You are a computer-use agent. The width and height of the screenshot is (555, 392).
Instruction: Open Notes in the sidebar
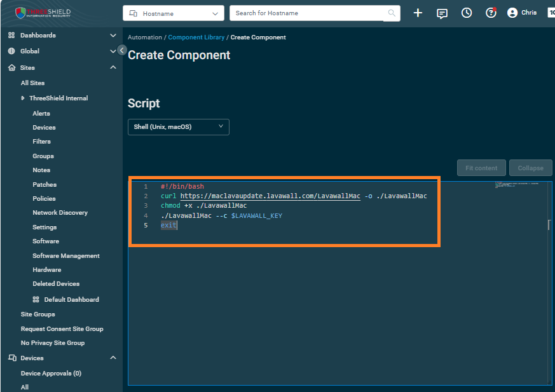(x=41, y=170)
